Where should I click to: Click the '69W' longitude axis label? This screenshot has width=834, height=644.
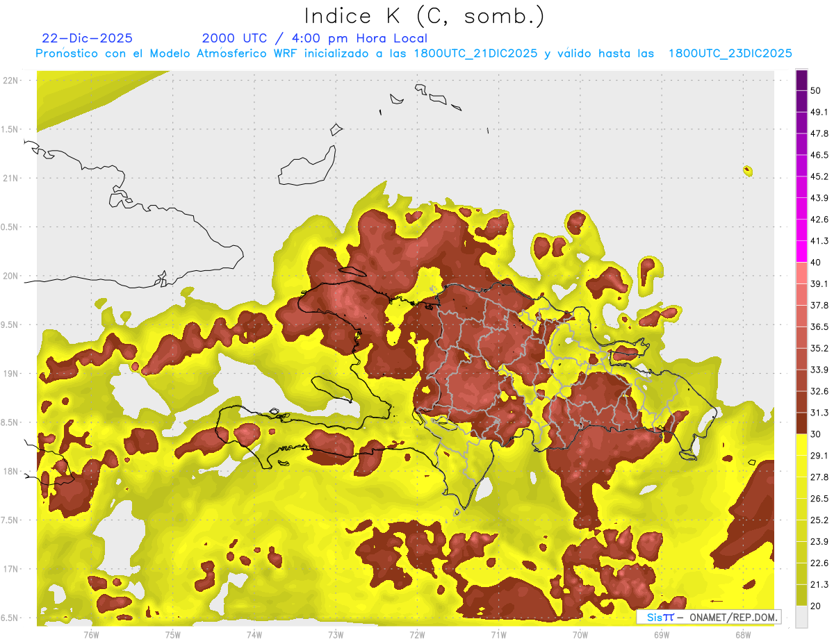tap(662, 634)
